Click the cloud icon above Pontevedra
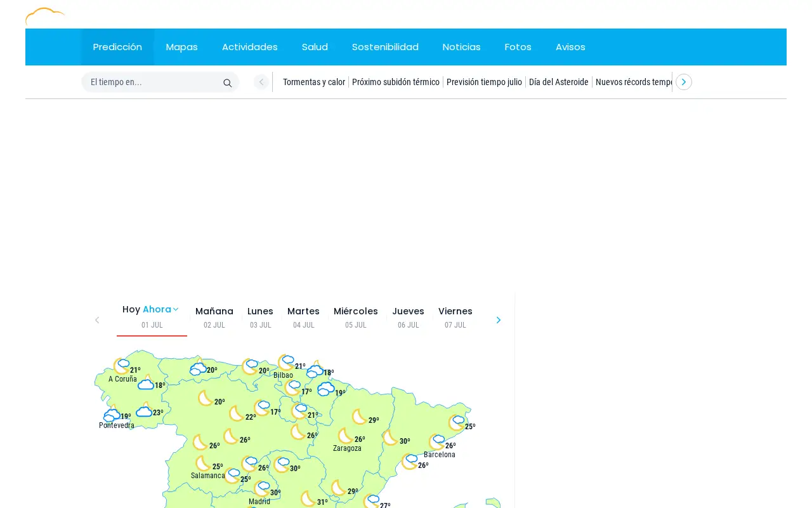This screenshot has height=508, width=812. click(x=111, y=415)
